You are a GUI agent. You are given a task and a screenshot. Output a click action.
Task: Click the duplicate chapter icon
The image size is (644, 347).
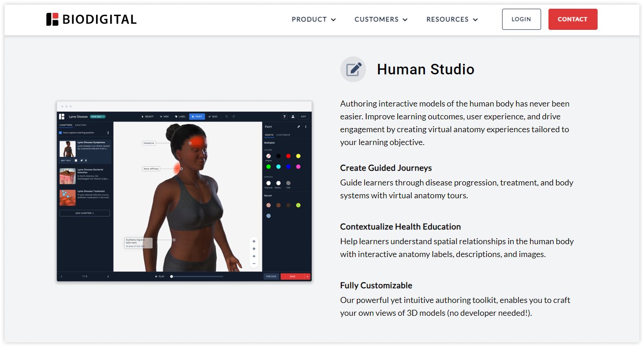(x=81, y=160)
